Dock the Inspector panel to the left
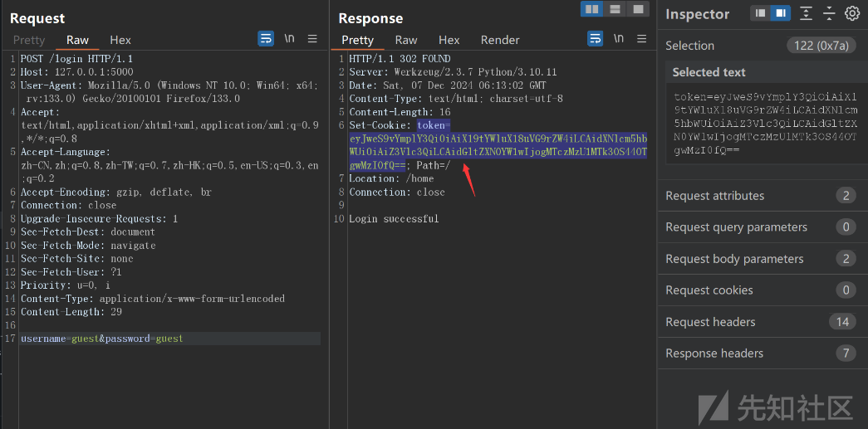Viewport: 868px width, 429px height. 760,13
